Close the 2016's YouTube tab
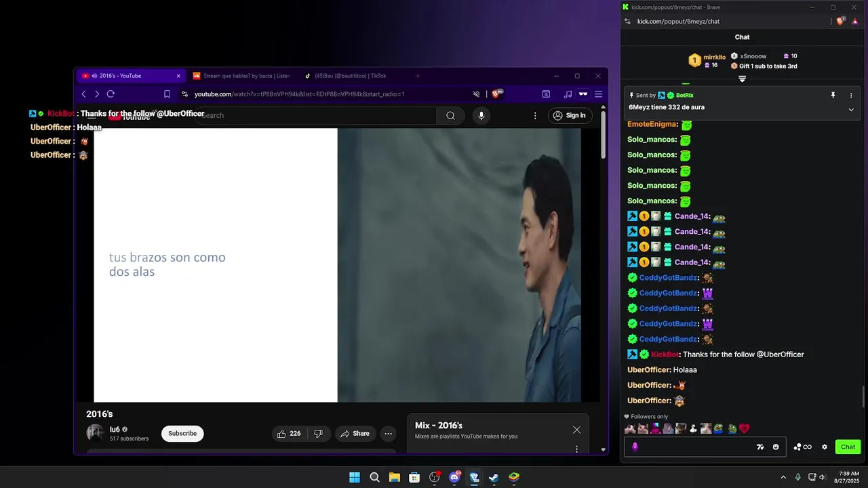Screen dimensions: 868x488 click(x=178, y=76)
